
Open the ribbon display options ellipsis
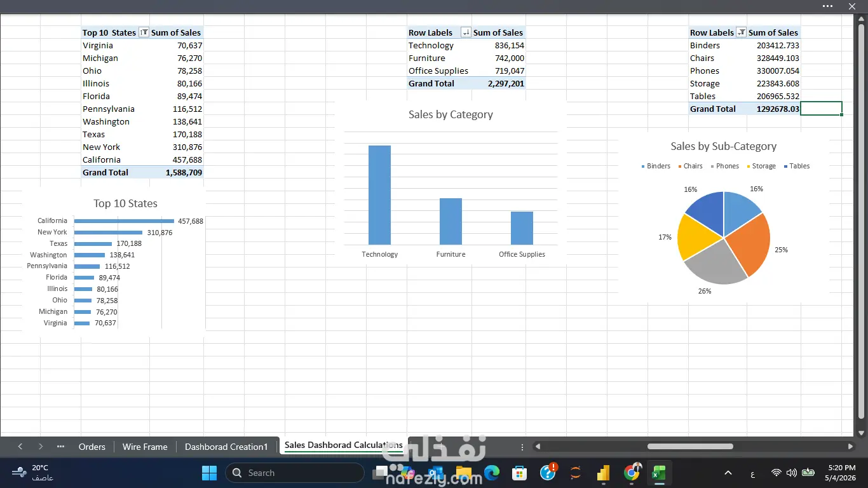click(827, 6)
